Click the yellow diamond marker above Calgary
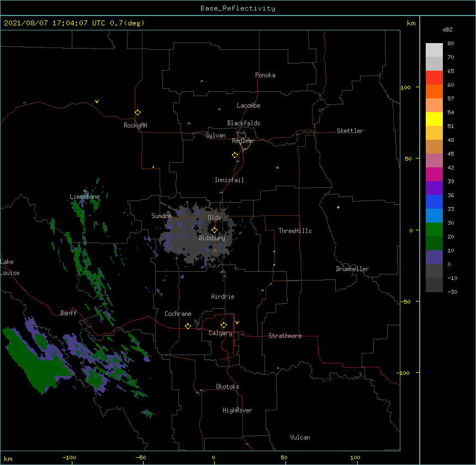 tap(224, 325)
